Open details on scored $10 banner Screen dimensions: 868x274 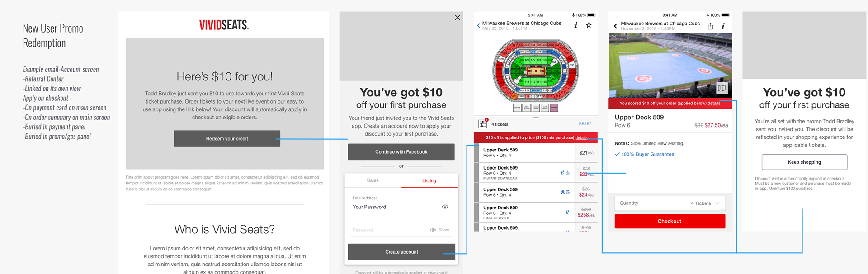(x=714, y=103)
